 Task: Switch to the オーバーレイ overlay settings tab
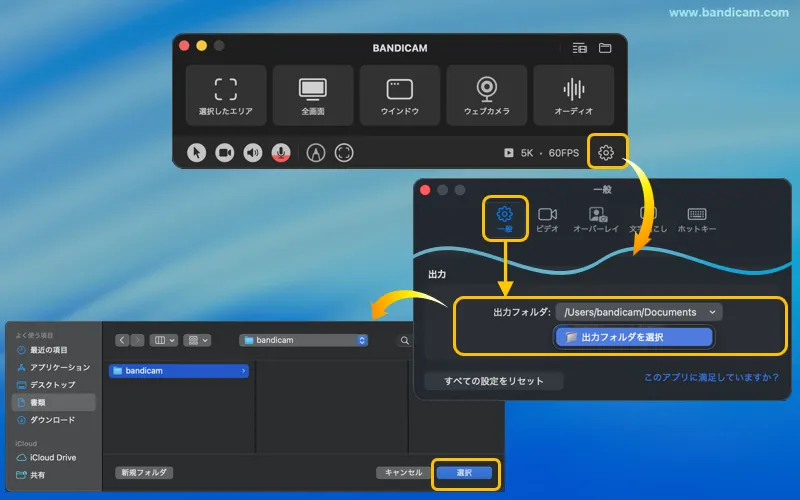tap(596, 220)
